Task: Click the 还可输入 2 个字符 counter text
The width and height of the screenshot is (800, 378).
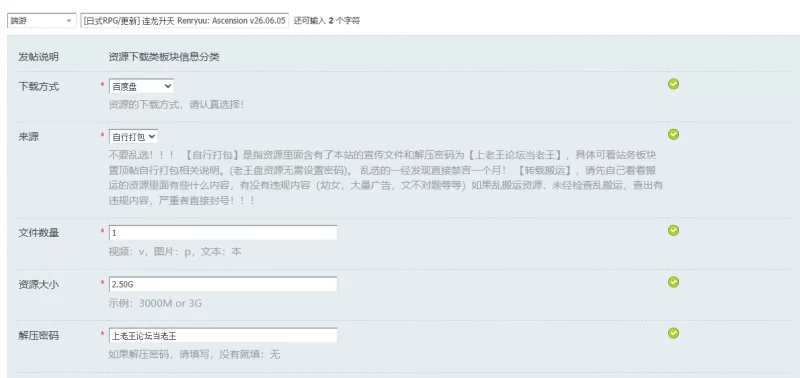Action: (x=327, y=21)
